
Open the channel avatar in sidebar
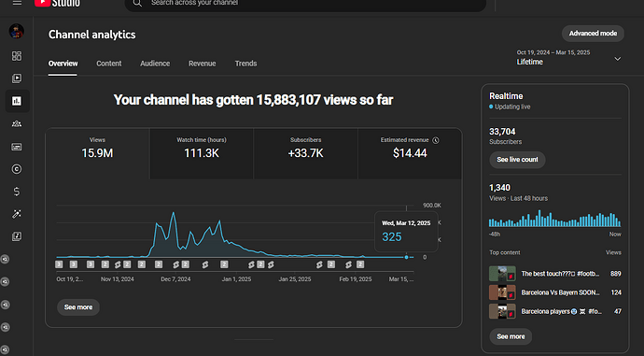pos(17,31)
